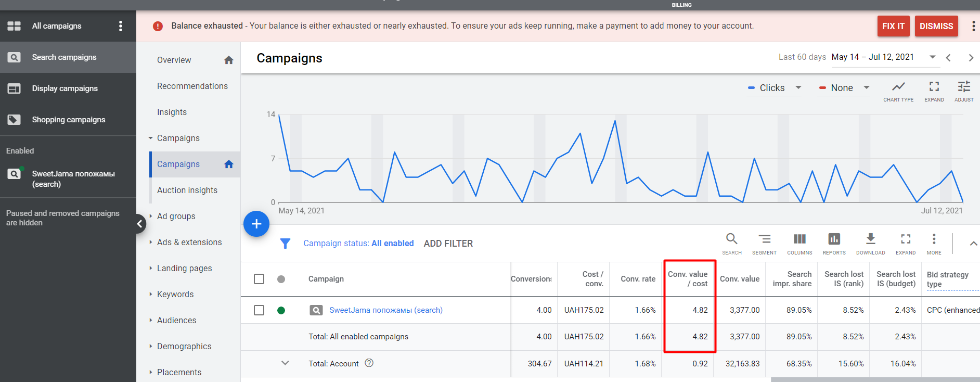Expand the Total: Account row chevron
Image resolution: width=980 pixels, height=382 pixels.
[x=285, y=363]
